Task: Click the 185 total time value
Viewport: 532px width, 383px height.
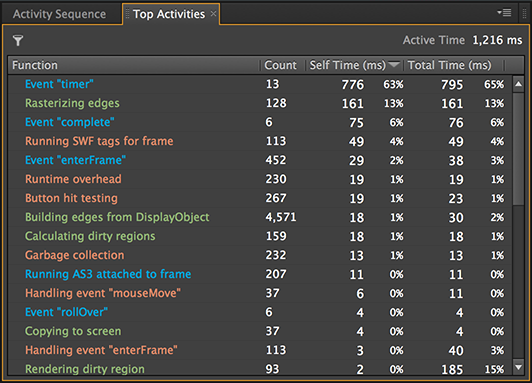Action: point(452,369)
